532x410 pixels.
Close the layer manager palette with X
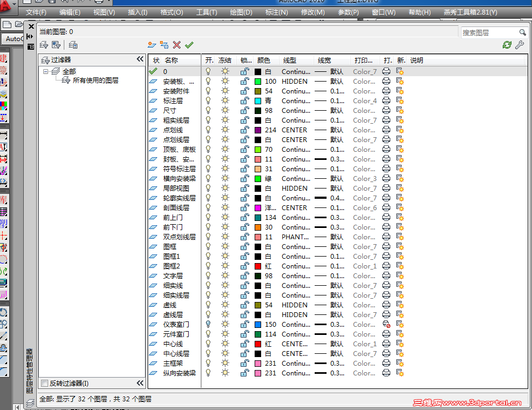[x=31, y=26]
